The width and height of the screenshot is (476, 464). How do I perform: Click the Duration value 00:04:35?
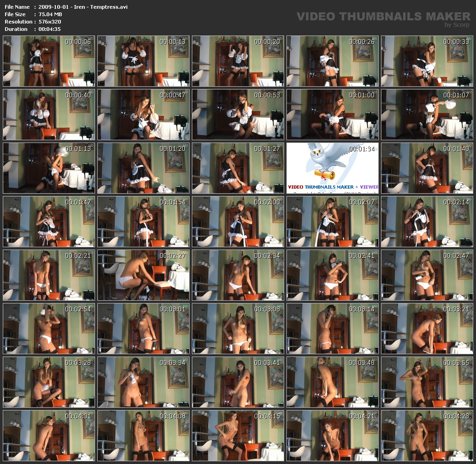[50, 29]
